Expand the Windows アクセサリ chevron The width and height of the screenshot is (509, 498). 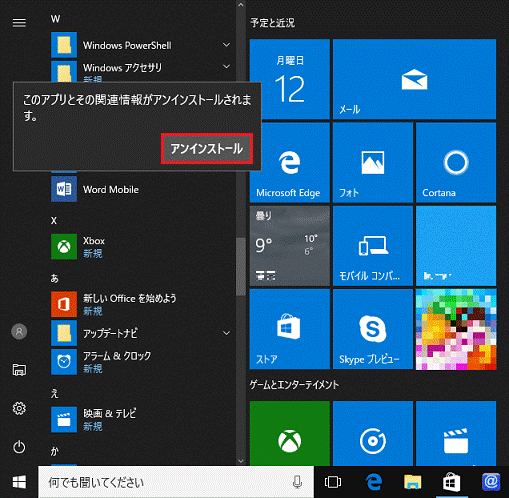click(x=226, y=66)
